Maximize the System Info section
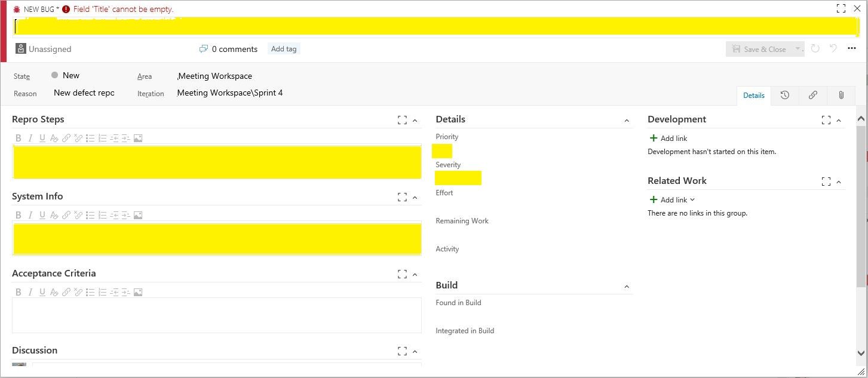 pos(402,197)
